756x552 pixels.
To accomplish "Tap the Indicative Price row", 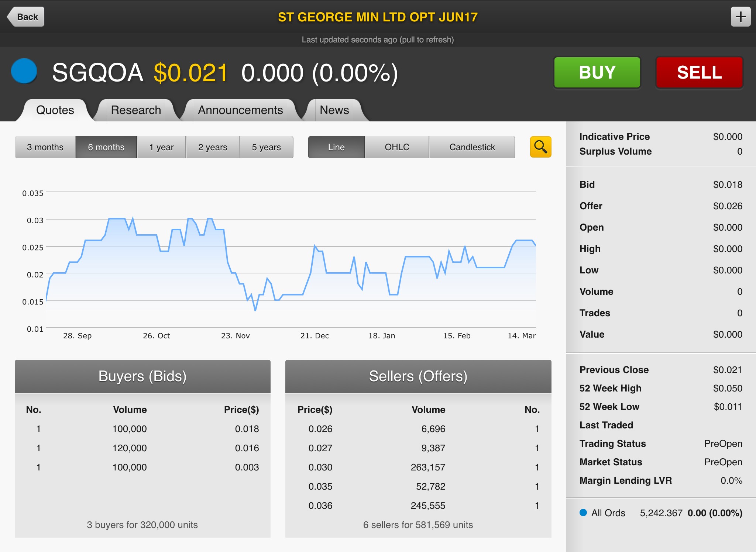I will (x=661, y=137).
